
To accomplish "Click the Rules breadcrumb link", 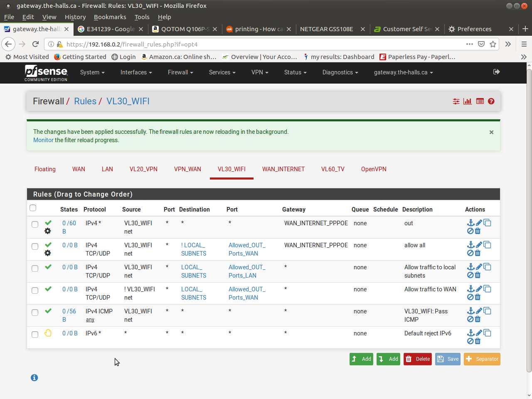I will point(85,101).
